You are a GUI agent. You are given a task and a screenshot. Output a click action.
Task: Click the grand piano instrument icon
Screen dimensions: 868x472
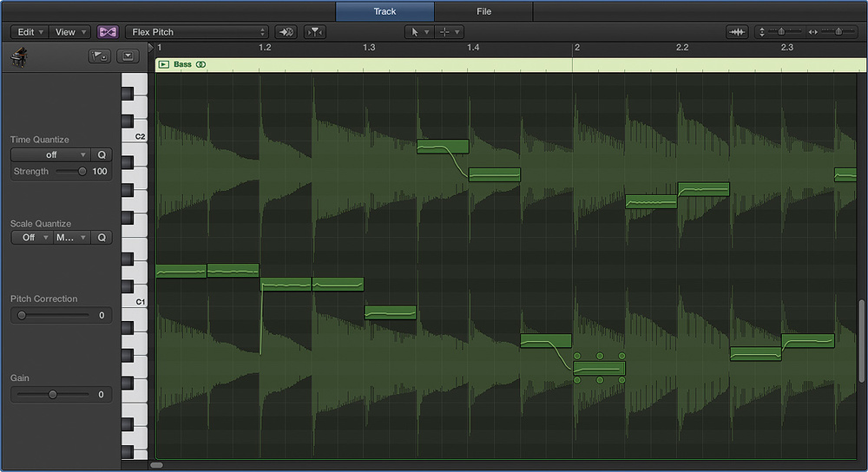(19, 57)
